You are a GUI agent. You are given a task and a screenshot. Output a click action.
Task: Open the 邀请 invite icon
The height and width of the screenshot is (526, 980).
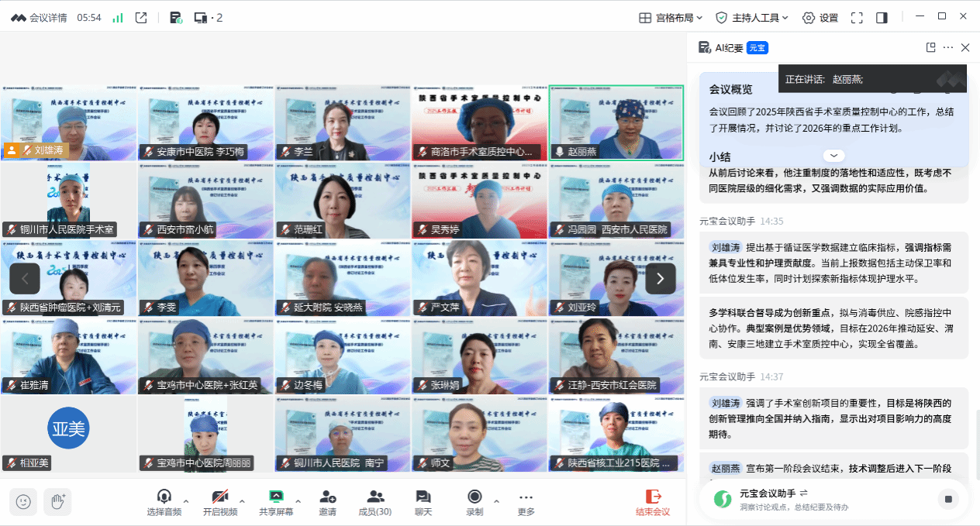click(x=327, y=502)
